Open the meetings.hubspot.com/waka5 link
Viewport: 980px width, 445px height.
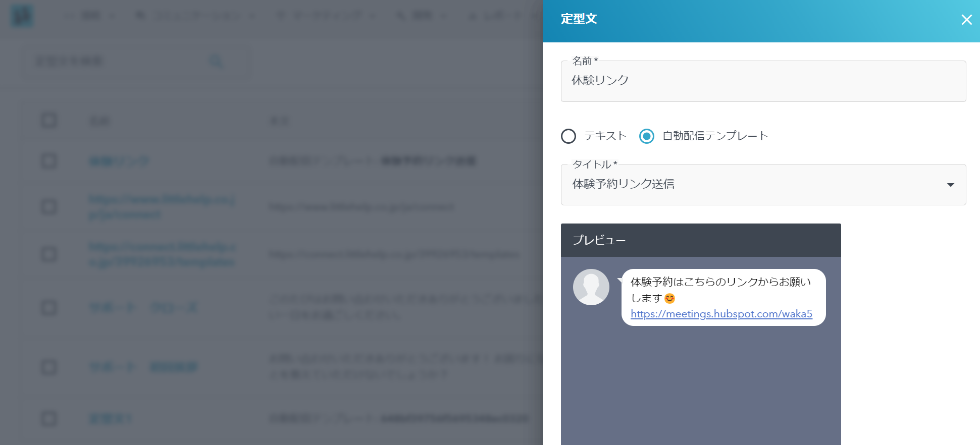tap(721, 314)
